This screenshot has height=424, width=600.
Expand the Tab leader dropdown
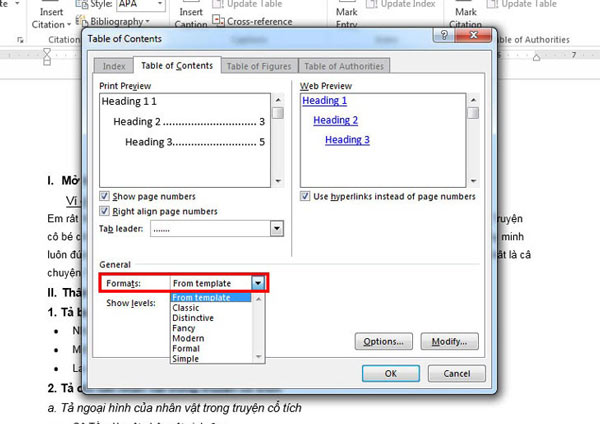point(274,229)
